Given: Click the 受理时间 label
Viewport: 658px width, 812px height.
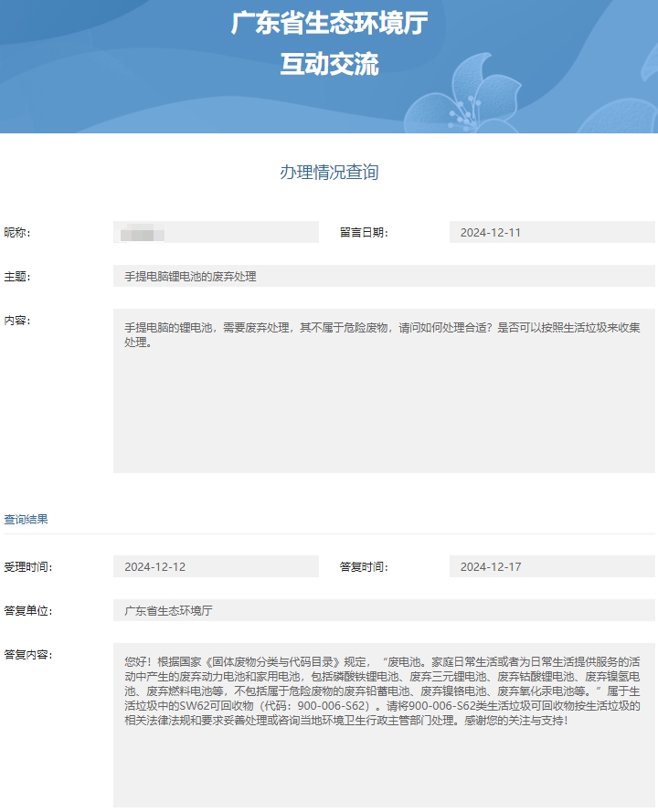Looking at the screenshot, I should (28, 567).
